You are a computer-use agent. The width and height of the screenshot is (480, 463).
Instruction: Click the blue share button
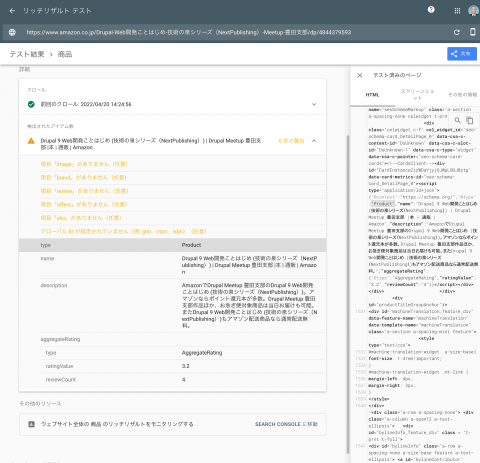point(462,54)
